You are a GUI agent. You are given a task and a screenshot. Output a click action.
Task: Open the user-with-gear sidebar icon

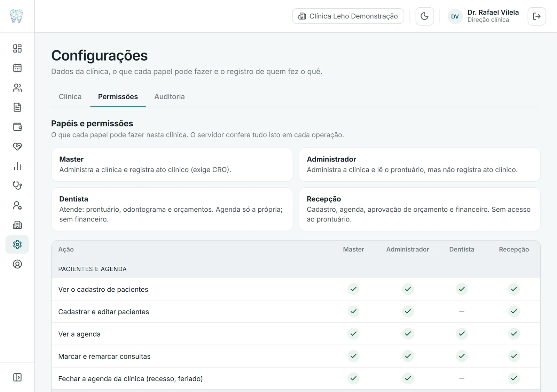coord(17,205)
